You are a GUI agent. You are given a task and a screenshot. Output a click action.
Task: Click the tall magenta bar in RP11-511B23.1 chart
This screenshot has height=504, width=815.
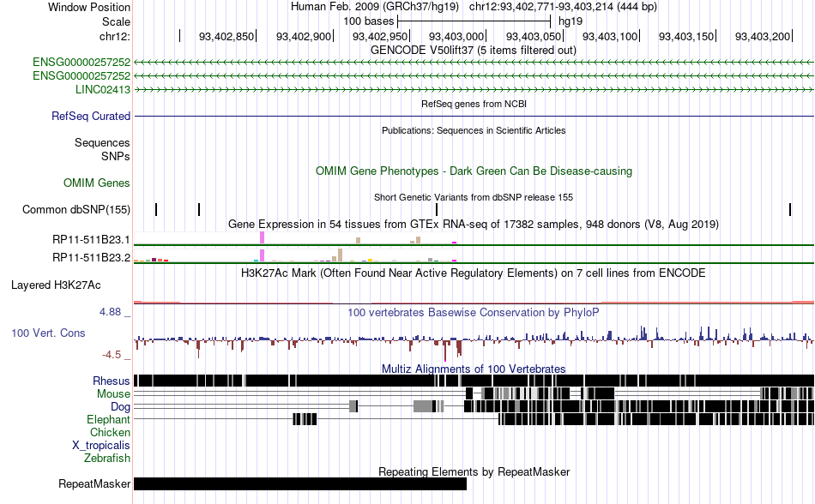262,237
